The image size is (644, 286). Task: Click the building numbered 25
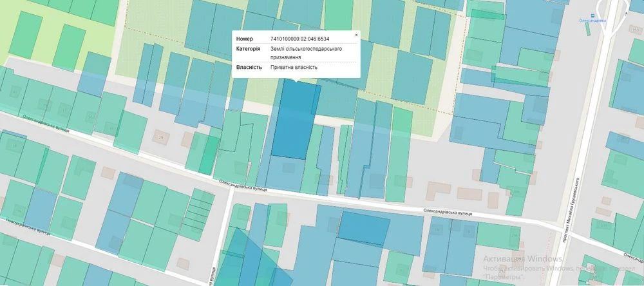pyautogui.click(x=160, y=137)
